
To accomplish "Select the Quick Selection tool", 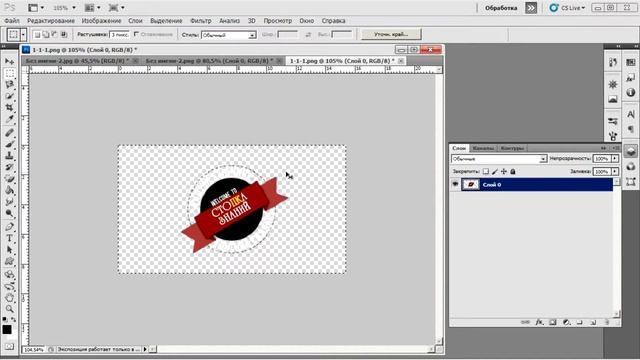I will coord(9,96).
